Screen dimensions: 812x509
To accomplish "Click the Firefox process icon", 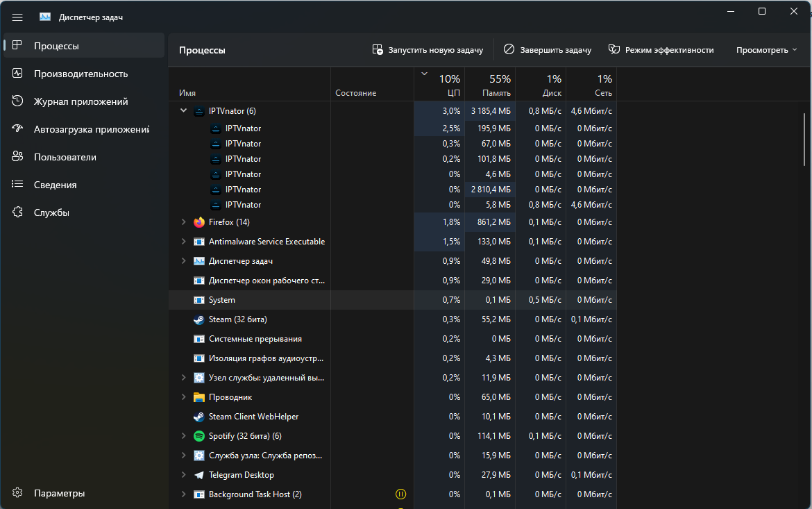I will coord(199,222).
